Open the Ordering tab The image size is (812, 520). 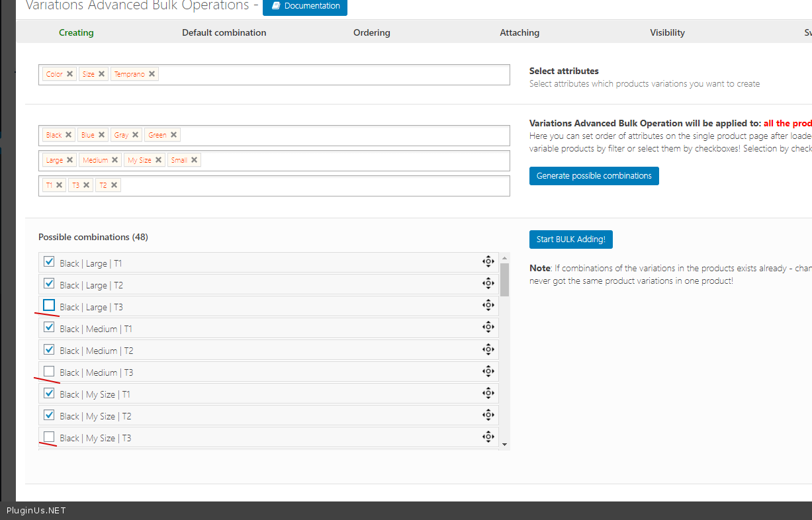pyautogui.click(x=371, y=32)
